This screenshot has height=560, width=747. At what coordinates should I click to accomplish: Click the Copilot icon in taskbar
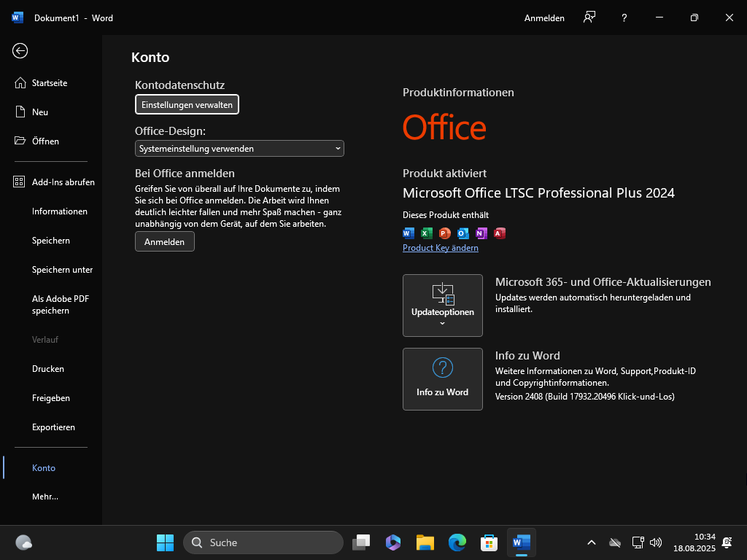pyautogui.click(x=393, y=542)
